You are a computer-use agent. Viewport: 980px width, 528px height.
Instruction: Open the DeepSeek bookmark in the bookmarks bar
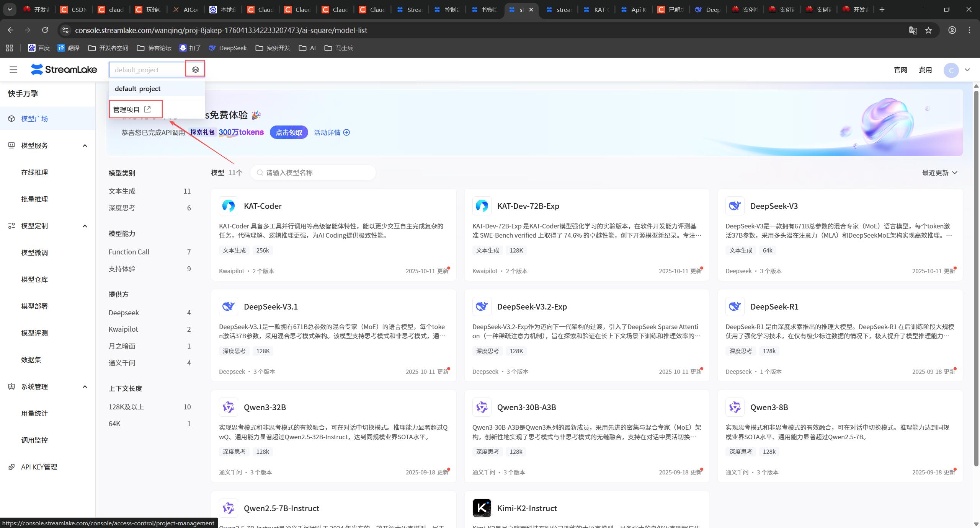point(227,48)
